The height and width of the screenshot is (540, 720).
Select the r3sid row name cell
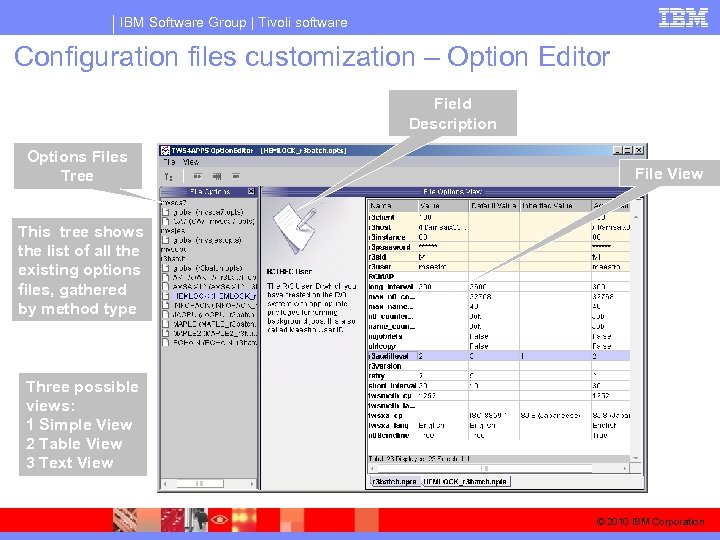coord(393,257)
